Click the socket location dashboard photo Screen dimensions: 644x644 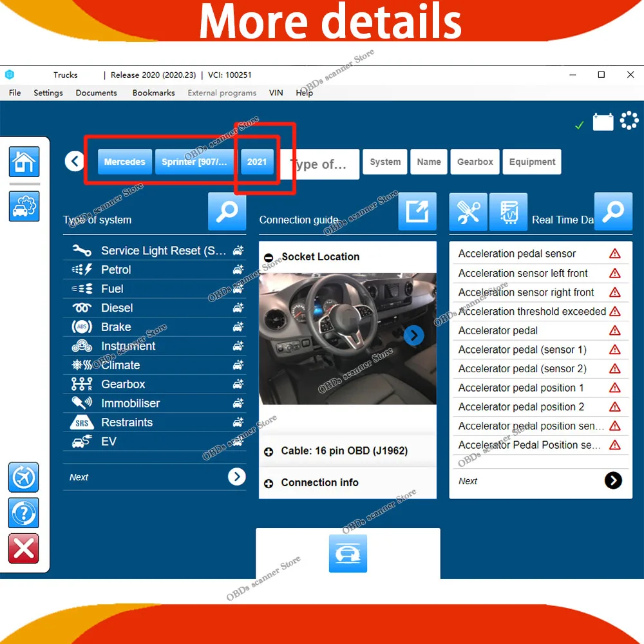pos(348,339)
